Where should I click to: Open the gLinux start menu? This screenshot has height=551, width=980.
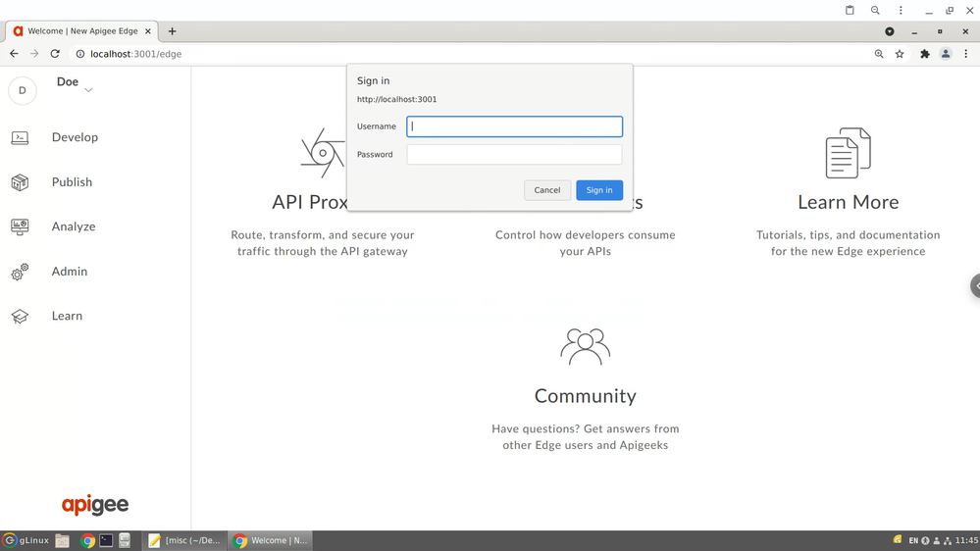(26, 540)
